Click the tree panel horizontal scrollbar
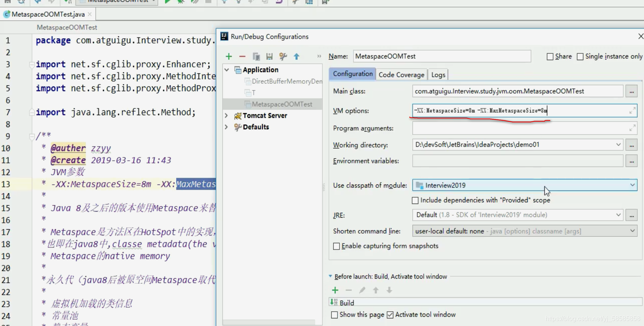Screen dimensions: 644x326 pyautogui.click(x=269, y=322)
